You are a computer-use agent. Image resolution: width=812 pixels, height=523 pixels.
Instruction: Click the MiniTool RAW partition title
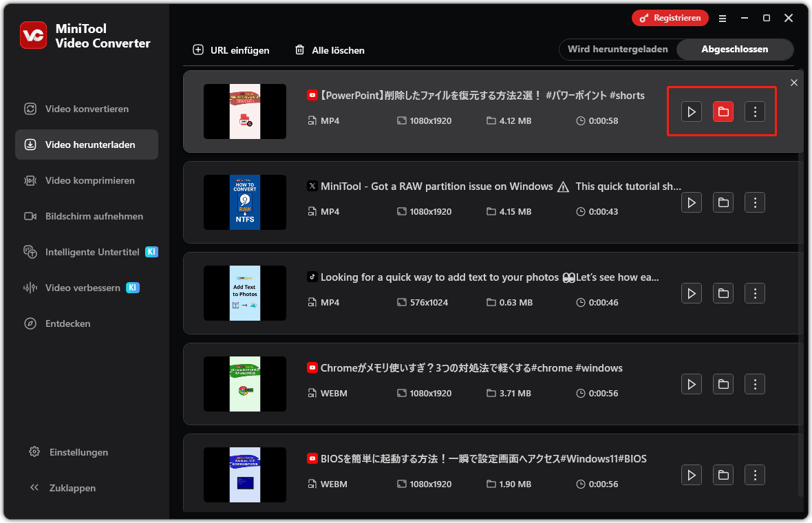coord(500,186)
